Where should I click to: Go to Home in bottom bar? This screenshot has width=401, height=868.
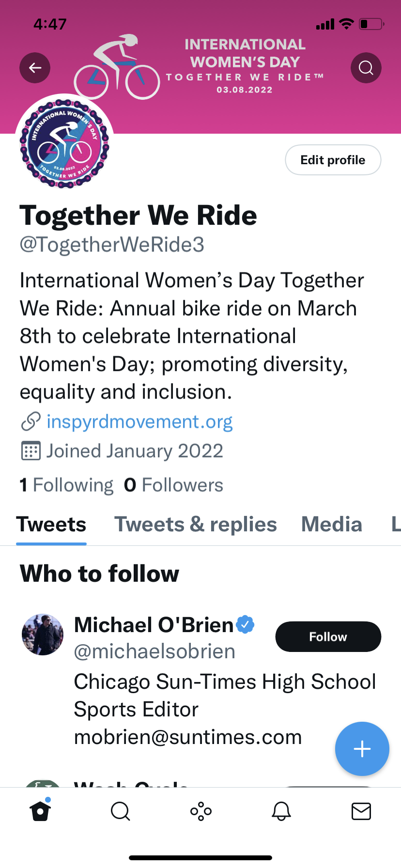(40, 811)
